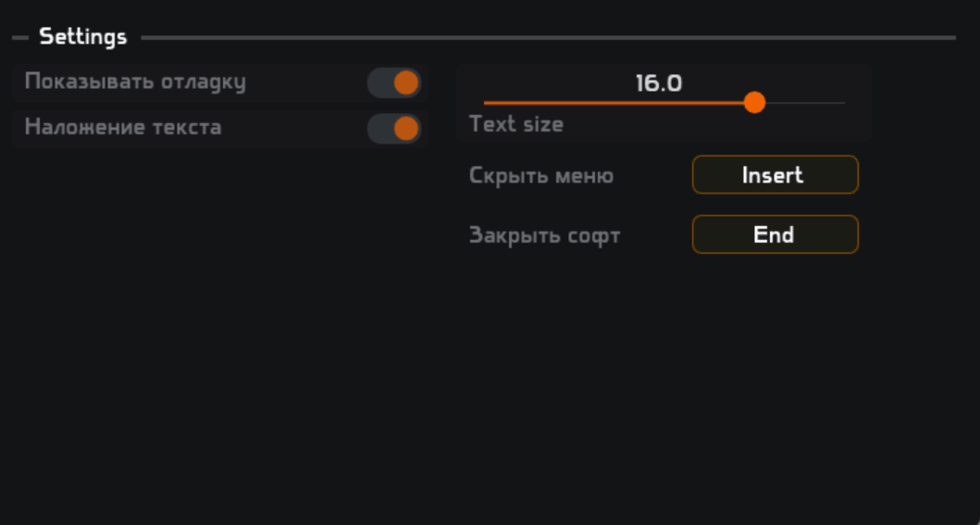Turn off the Наложение текста switch
Image resolution: width=980 pixels, height=525 pixels.
(394, 128)
